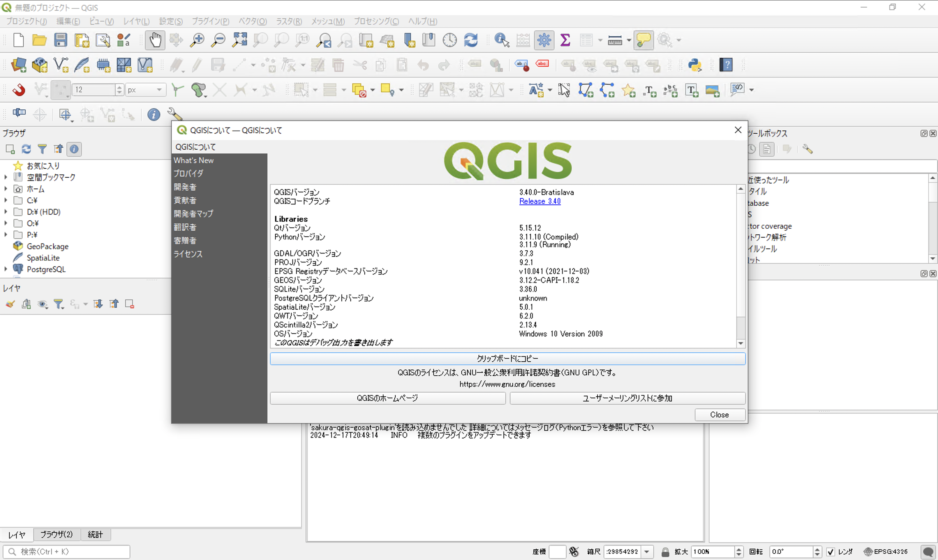Open the px units dropdown

(146, 90)
